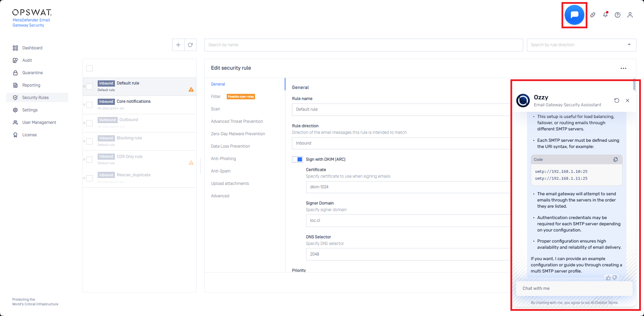Open the help question mark icon
Viewport: 644px width, 316px height.
click(x=617, y=15)
